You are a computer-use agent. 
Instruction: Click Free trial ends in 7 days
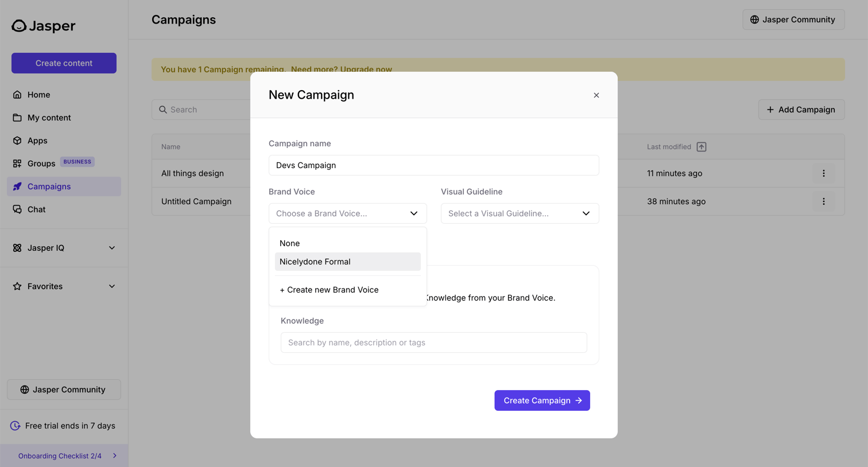63,426
